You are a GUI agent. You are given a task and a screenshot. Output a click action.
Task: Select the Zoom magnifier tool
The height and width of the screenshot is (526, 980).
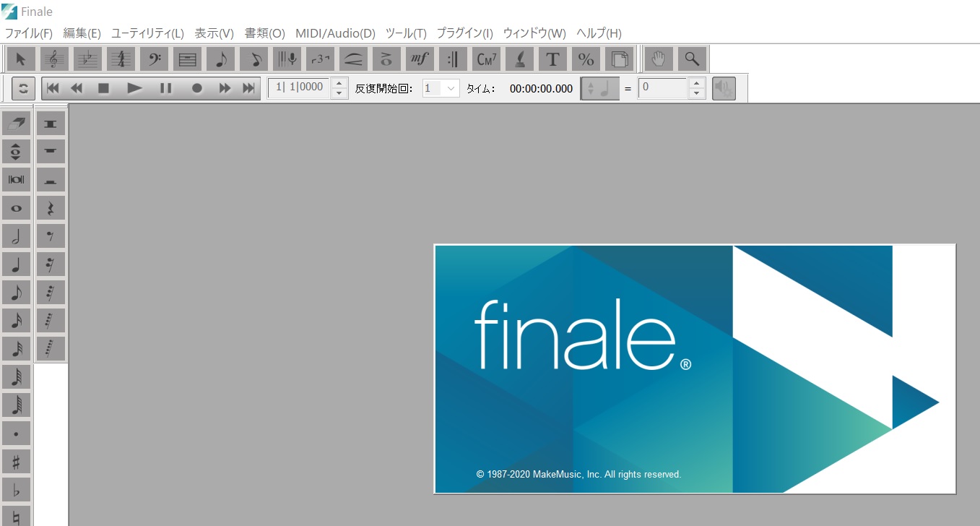pyautogui.click(x=692, y=59)
